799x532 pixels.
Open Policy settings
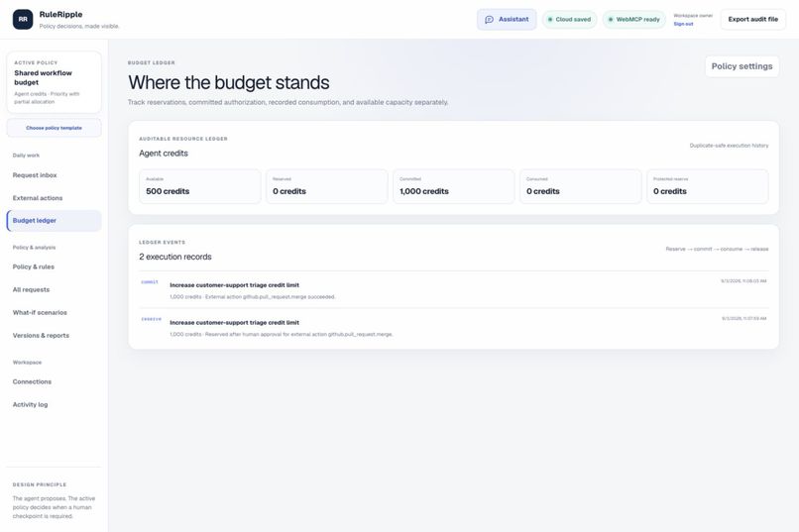point(742,66)
